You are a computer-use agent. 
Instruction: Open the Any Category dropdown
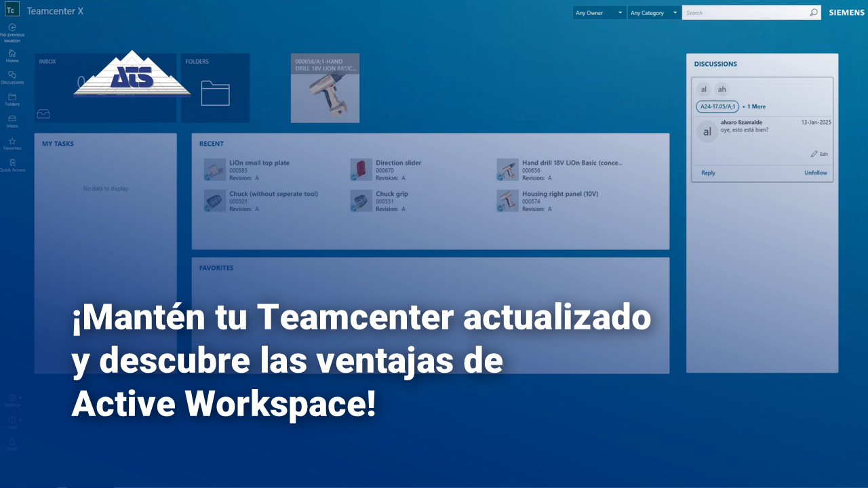(x=654, y=12)
